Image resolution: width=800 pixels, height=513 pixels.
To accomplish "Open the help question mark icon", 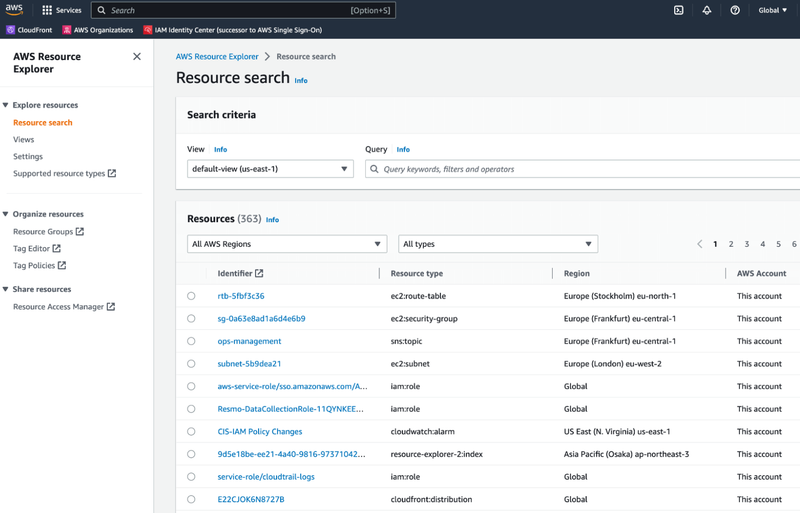I will (x=735, y=10).
